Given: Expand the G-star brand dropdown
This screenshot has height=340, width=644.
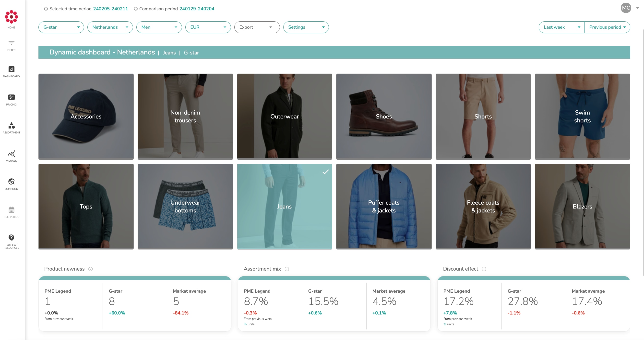Looking at the screenshot, I should point(61,27).
